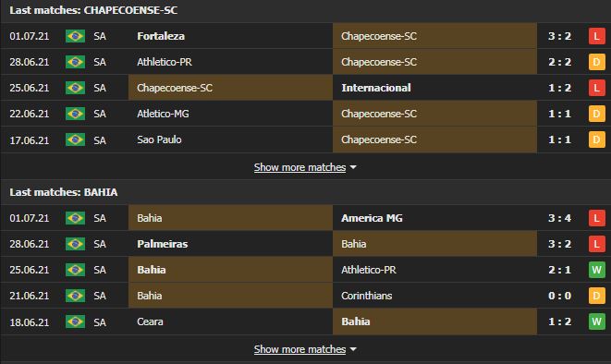611x364 pixels.
Task: Click the Brazil flag on Fortaleza match row
Action: click(x=75, y=36)
